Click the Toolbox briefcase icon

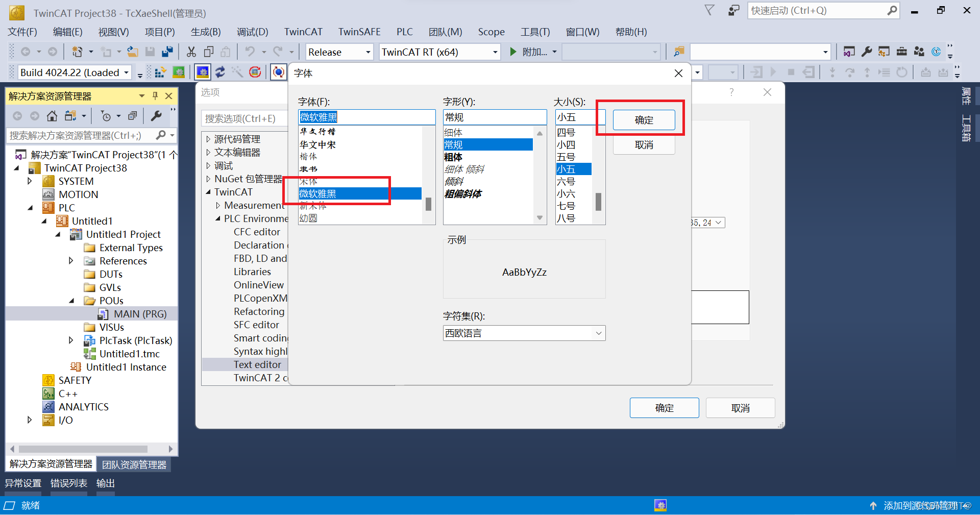pyautogui.click(x=902, y=52)
